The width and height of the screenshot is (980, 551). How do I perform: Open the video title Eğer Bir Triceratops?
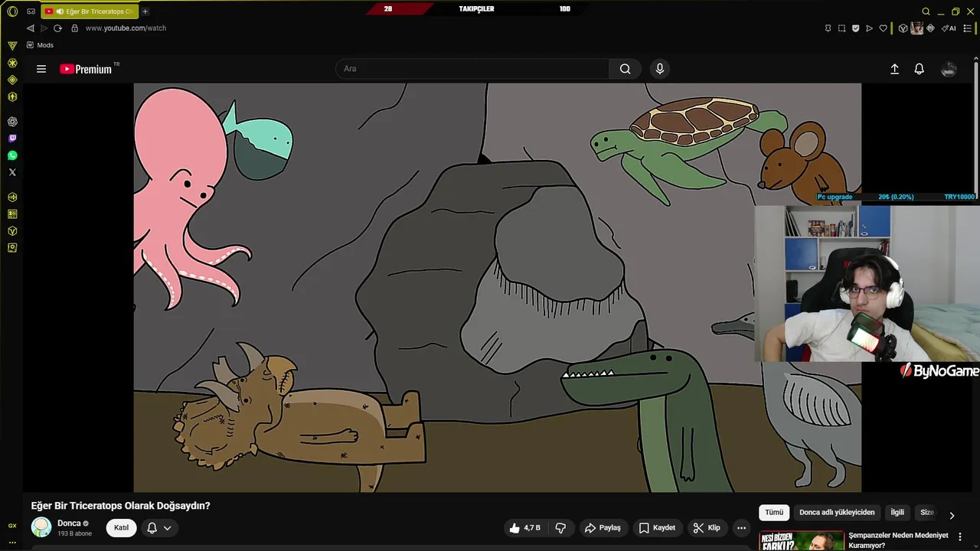(x=120, y=506)
